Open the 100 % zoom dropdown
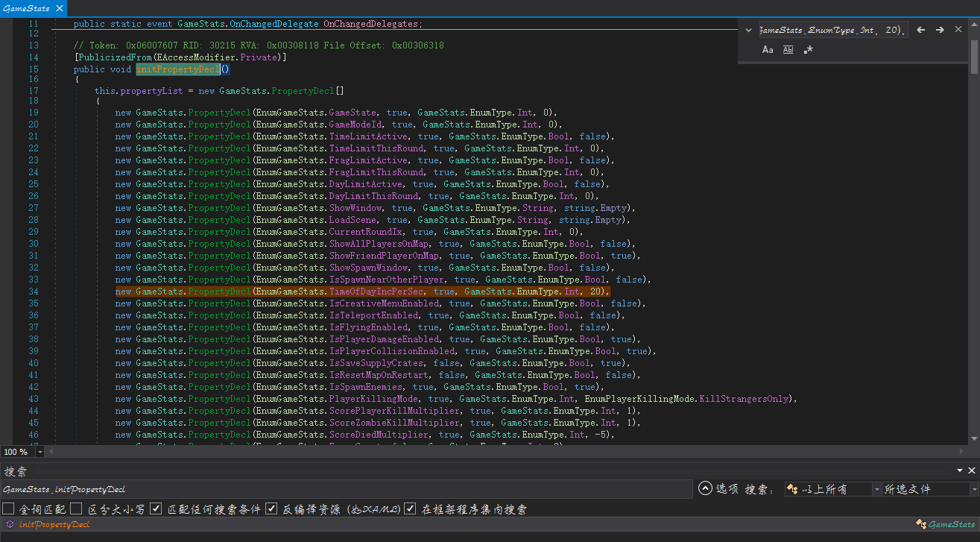Screen dimensions: 980x542 [40, 452]
